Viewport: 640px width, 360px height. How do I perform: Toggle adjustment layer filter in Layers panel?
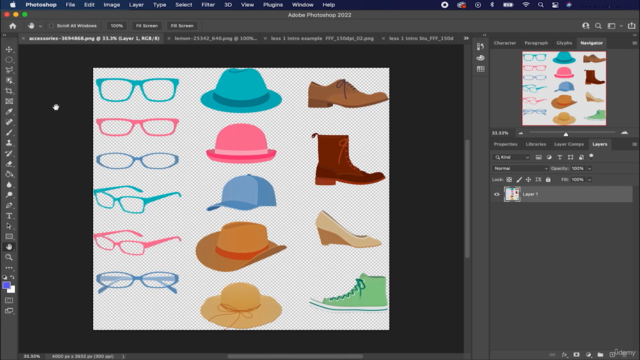click(549, 157)
